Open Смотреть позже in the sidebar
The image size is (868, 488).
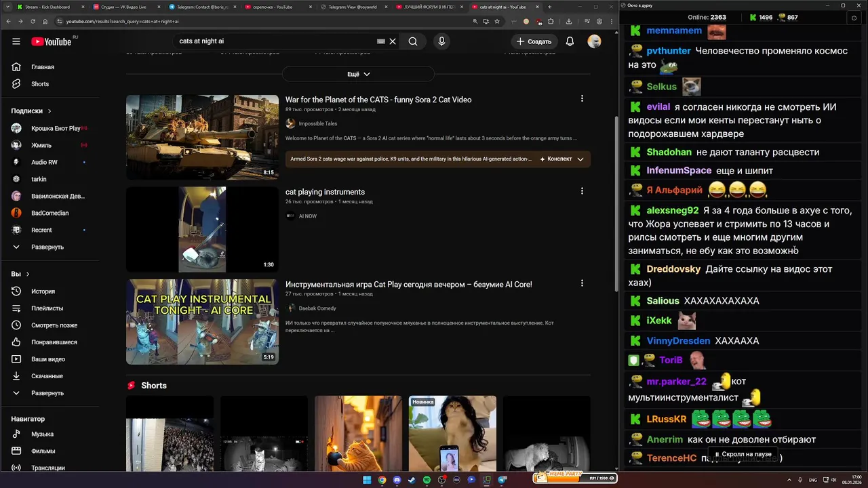[50, 325]
